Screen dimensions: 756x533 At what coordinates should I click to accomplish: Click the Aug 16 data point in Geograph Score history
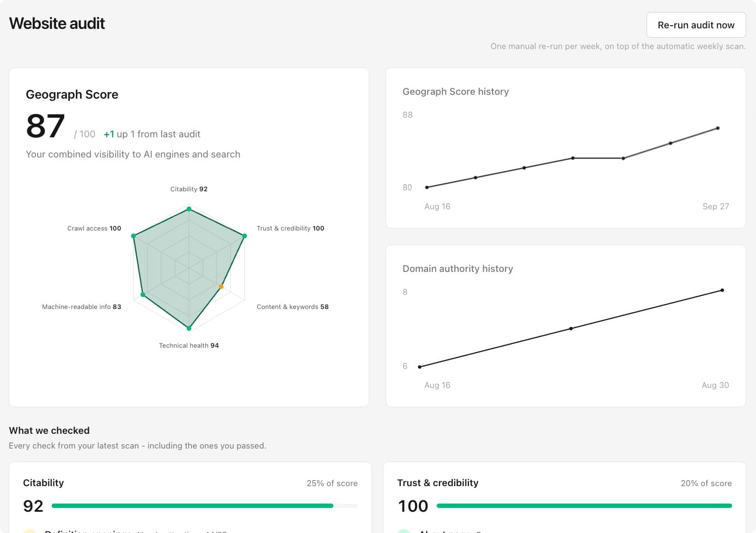(426, 187)
